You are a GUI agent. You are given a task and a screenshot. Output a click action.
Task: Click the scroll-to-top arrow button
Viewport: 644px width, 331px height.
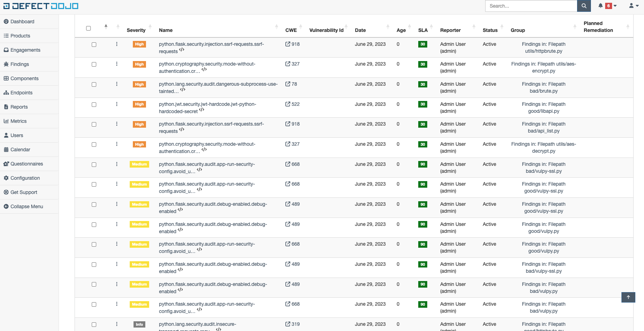tap(628, 297)
